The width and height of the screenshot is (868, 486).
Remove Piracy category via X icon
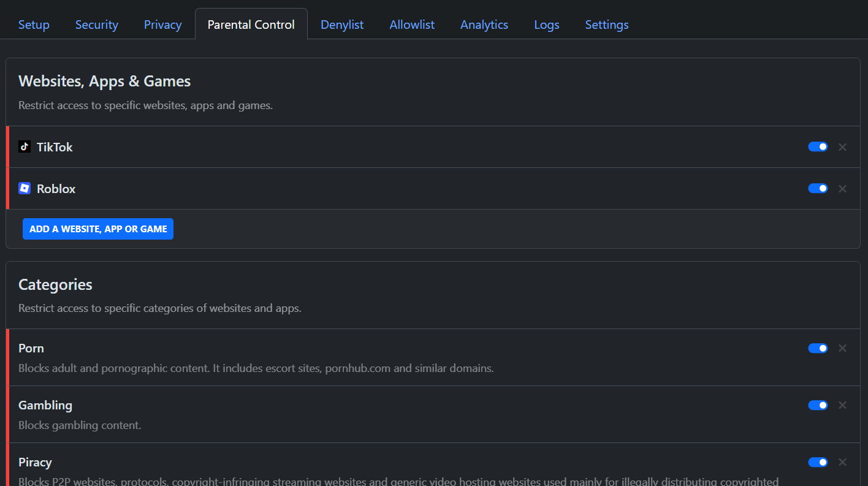tap(842, 462)
